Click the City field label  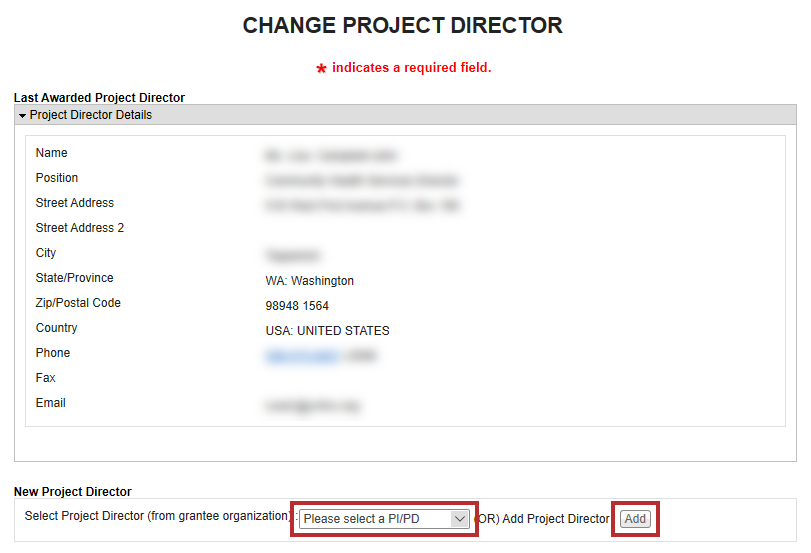point(46,253)
